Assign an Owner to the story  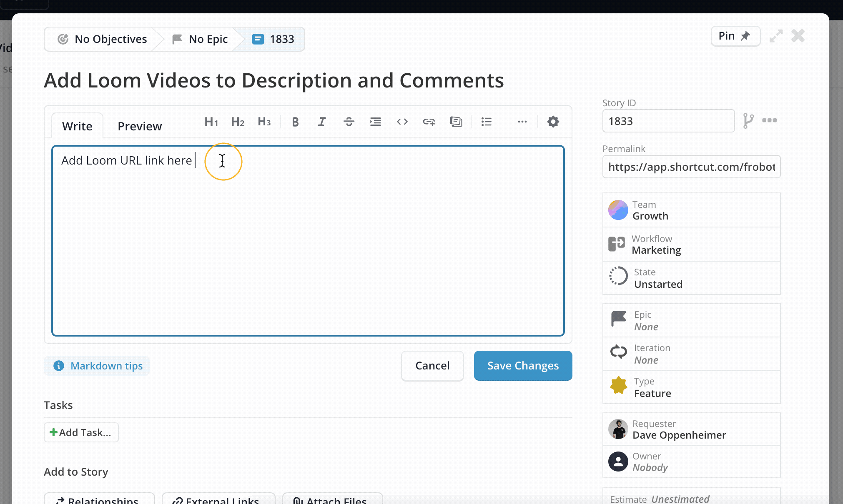pos(691,462)
